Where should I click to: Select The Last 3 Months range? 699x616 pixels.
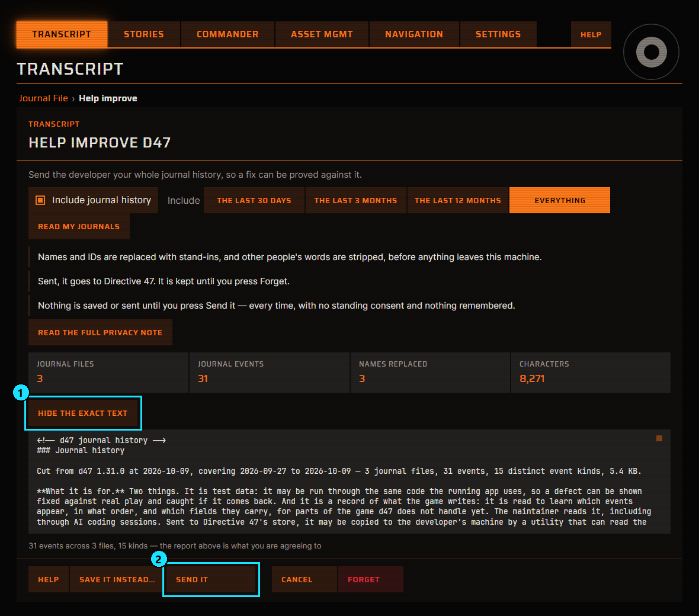355,200
